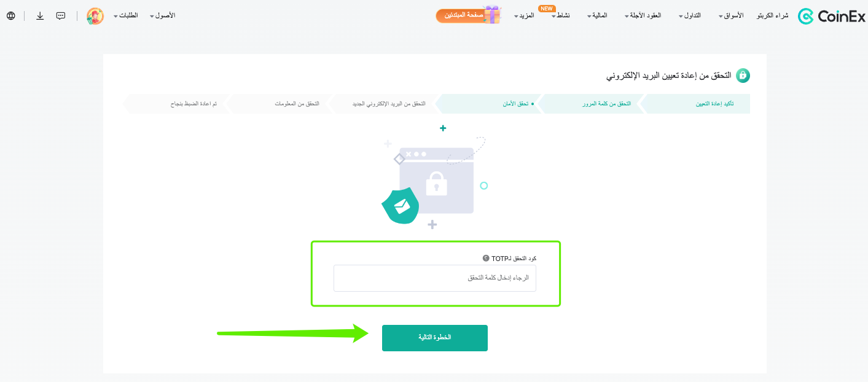Click the TOTP help question mark icon
Screen dimensions: 868x382
(486, 259)
